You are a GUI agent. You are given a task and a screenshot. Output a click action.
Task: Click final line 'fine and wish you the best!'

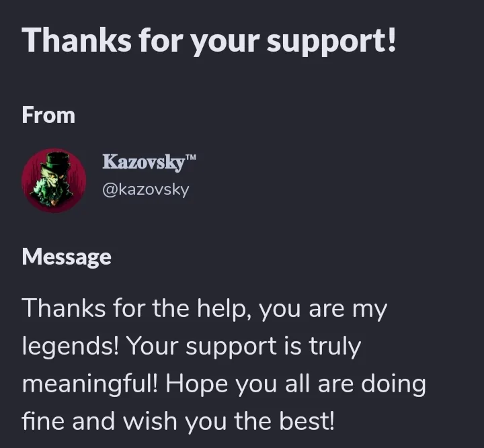click(x=177, y=422)
